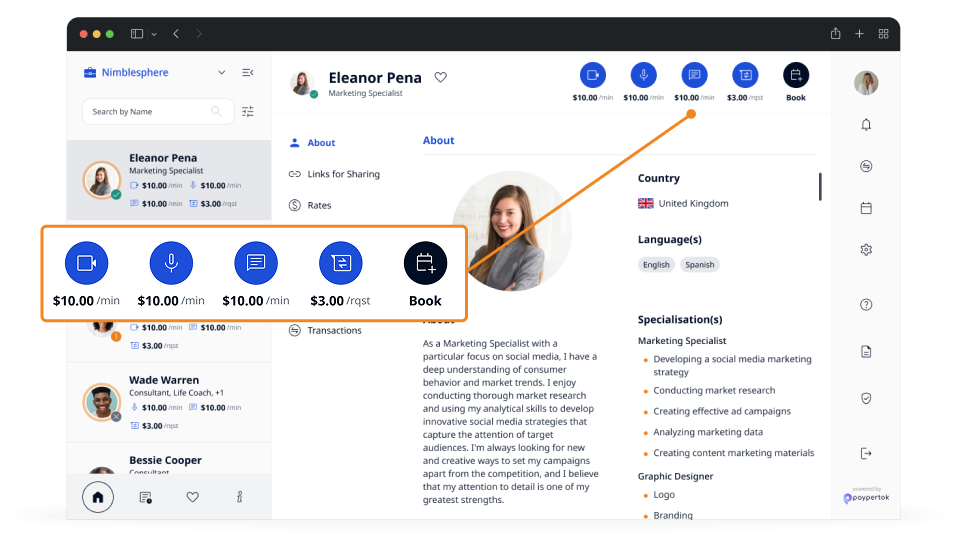Open filter options next to search
This screenshot has height=537, width=966.
(x=248, y=111)
